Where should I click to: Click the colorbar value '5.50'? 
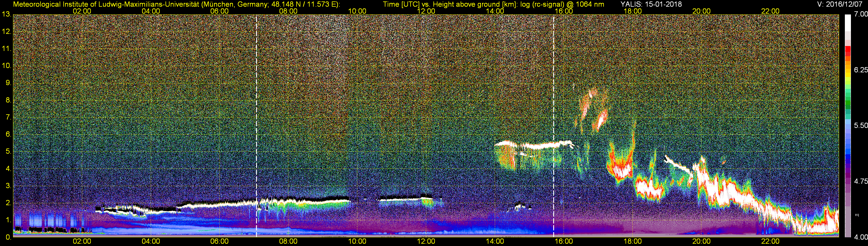(x=860, y=125)
